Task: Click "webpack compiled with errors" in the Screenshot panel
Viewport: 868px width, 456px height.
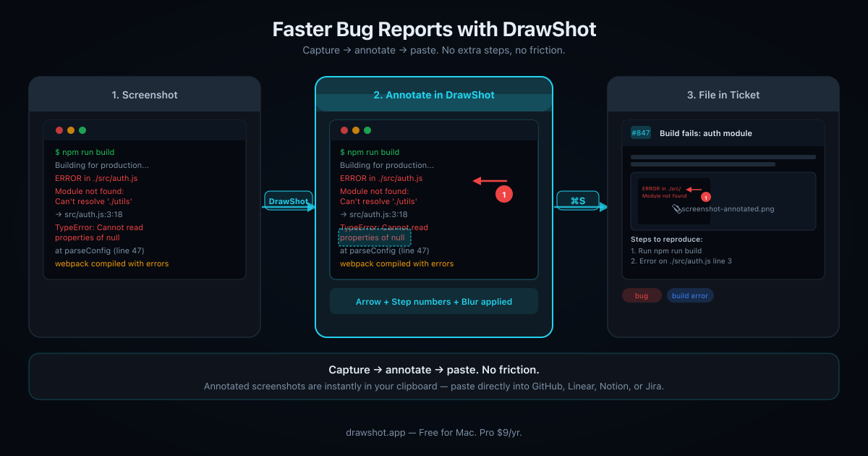Action: [x=112, y=263]
